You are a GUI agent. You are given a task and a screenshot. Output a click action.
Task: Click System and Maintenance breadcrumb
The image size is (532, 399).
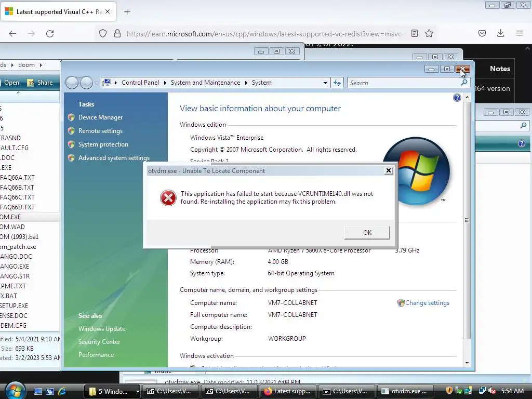point(205,83)
